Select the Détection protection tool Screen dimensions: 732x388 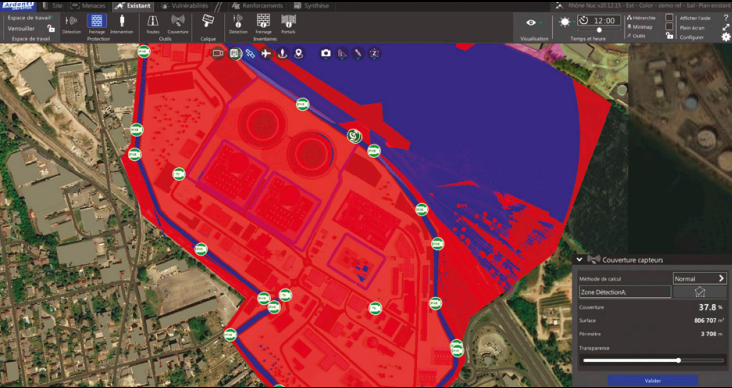click(71, 24)
